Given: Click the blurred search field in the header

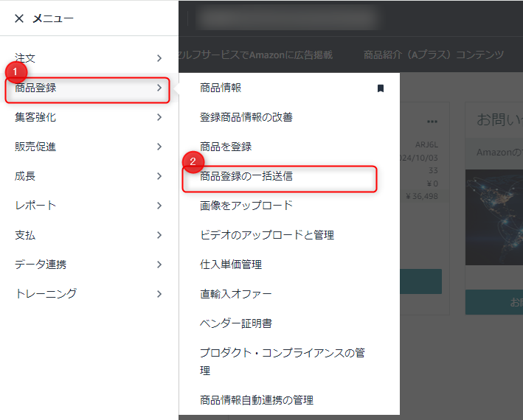Looking at the screenshot, I should (288, 18).
